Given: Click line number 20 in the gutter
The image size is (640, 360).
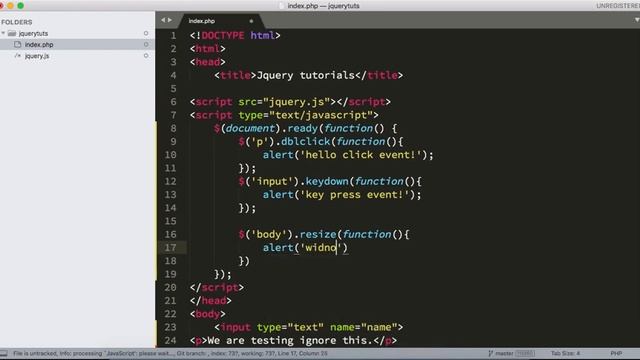Looking at the screenshot, I should (170, 287).
